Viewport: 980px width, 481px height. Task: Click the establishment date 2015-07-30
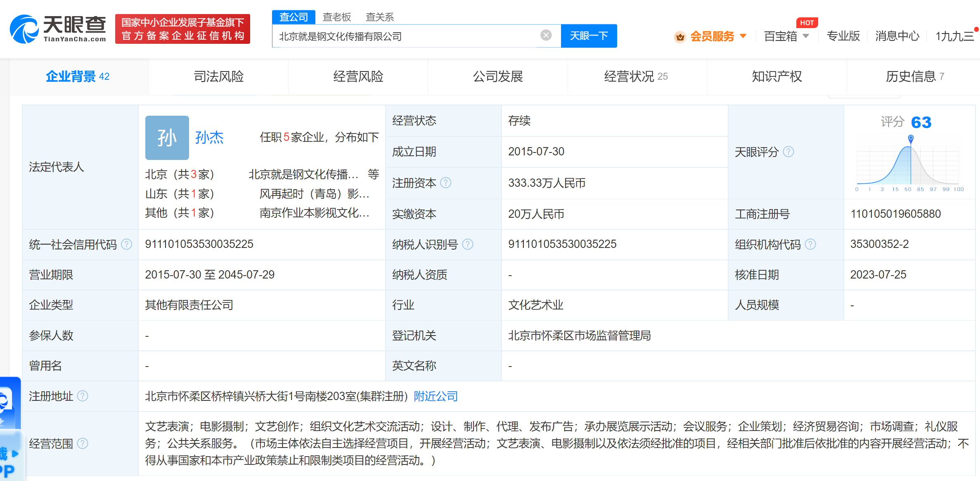pyautogui.click(x=536, y=152)
